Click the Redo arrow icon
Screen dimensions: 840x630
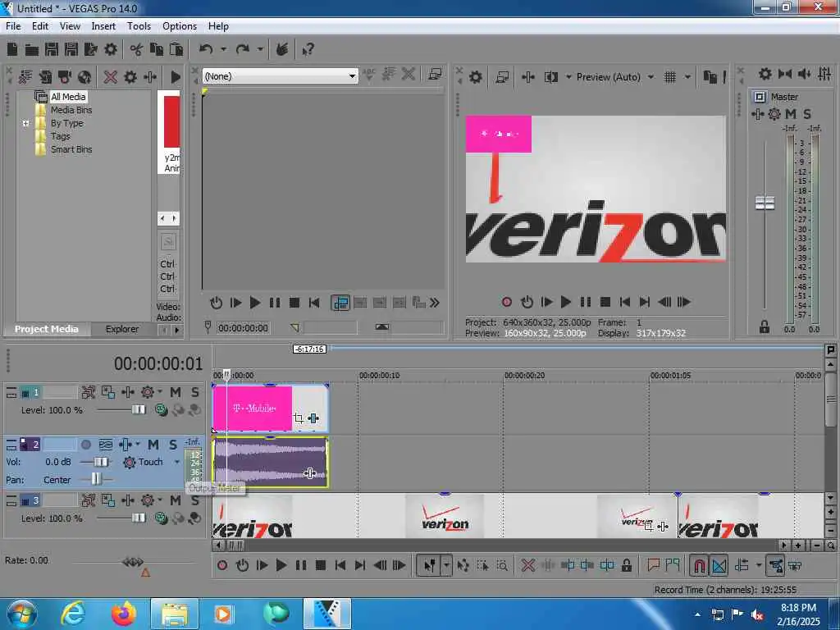tap(243, 49)
